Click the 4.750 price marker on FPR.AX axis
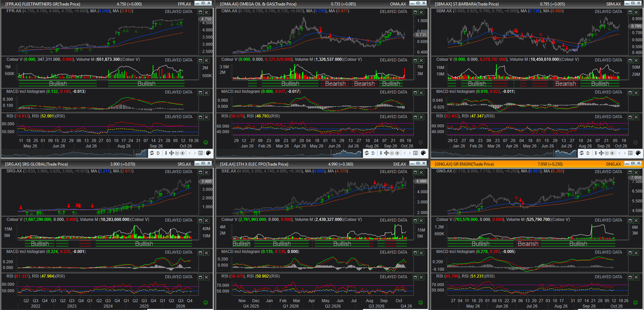 coord(205,19)
